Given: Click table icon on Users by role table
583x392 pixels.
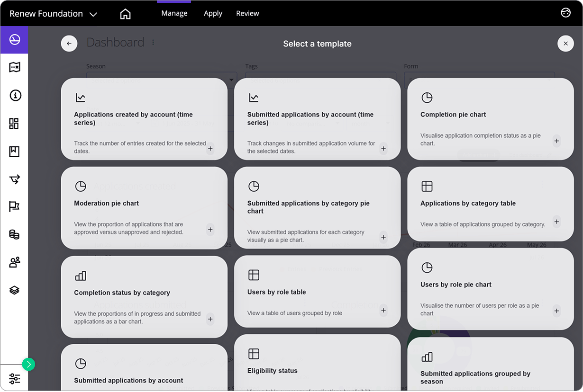Looking at the screenshot, I should pos(254,275).
